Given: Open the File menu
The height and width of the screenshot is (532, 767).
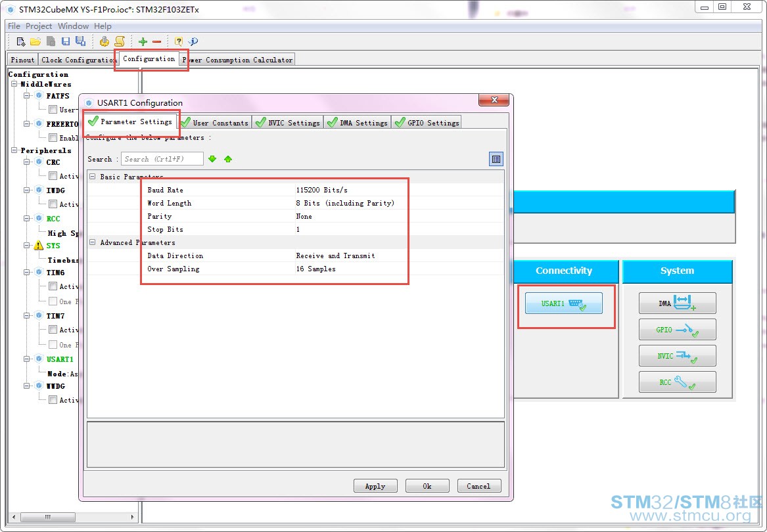Looking at the screenshot, I should 14,26.
